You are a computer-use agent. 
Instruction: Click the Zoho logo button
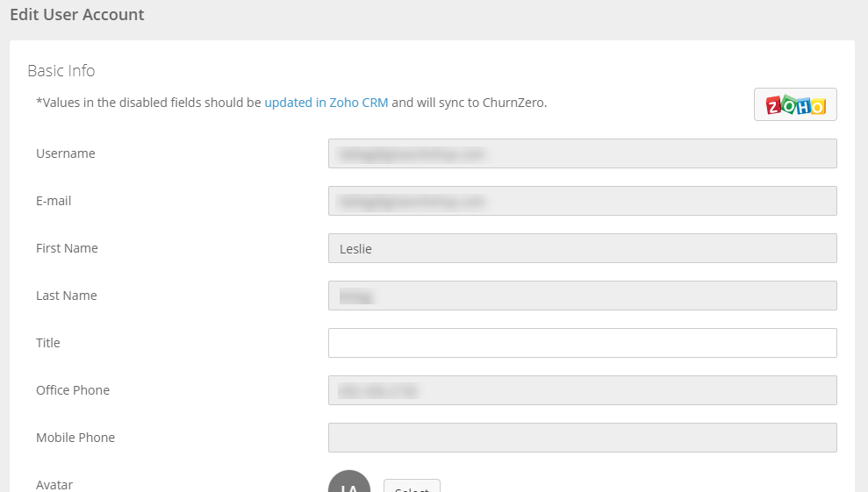point(795,104)
